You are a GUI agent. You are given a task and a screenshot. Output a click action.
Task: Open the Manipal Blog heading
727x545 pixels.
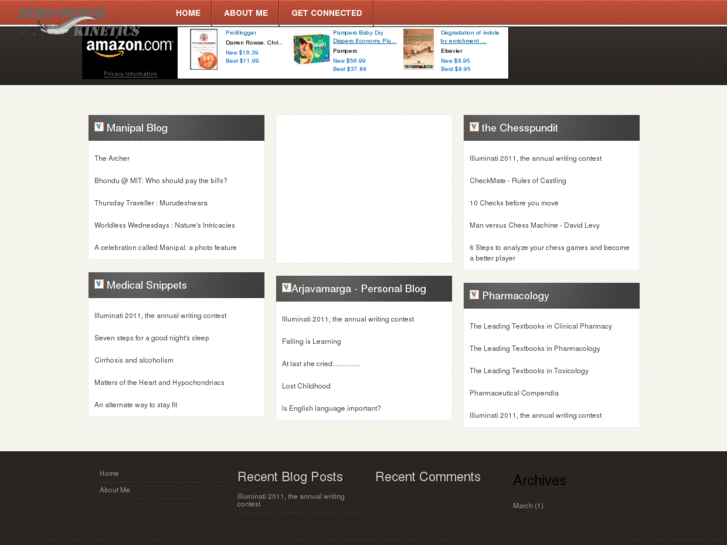137,128
